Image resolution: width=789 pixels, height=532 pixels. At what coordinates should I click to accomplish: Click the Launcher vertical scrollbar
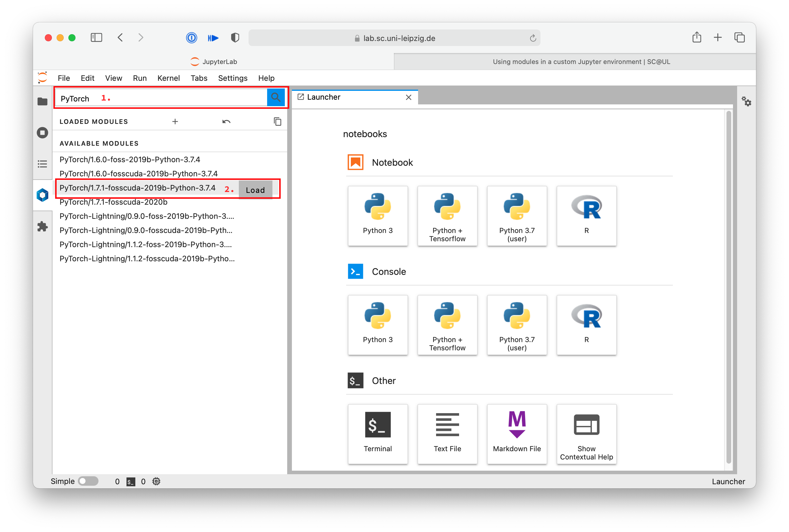pyautogui.click(x=728, y=287)
